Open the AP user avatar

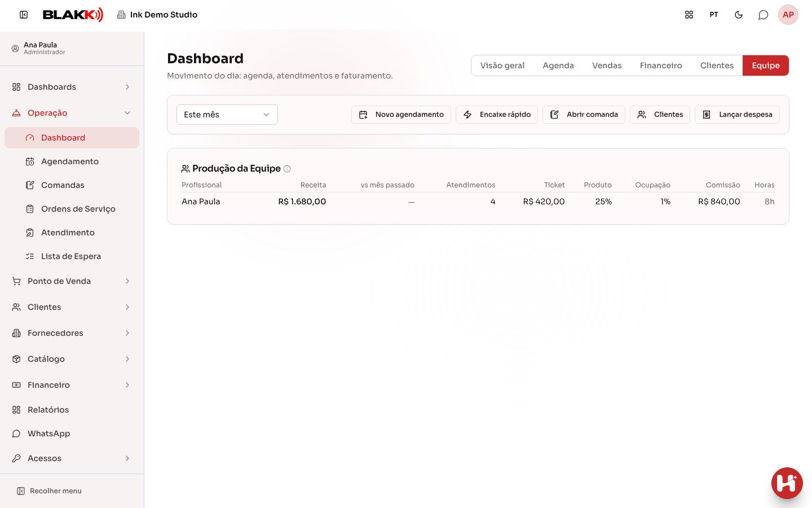click(788, 15)
